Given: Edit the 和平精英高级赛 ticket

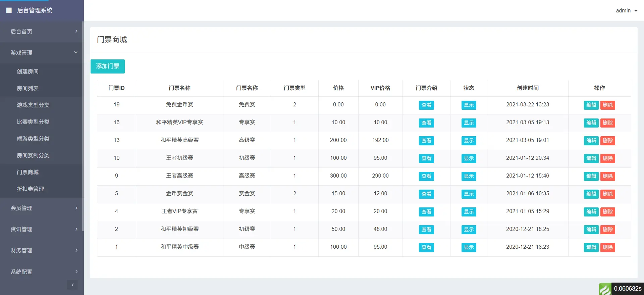Looking at the screenshot, I should 591,141.
